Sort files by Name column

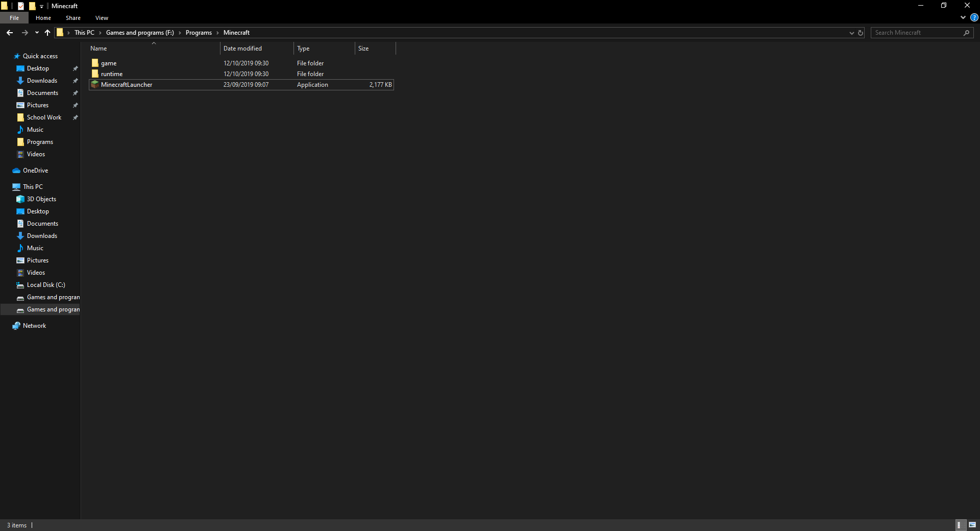(x=154, y=49)
